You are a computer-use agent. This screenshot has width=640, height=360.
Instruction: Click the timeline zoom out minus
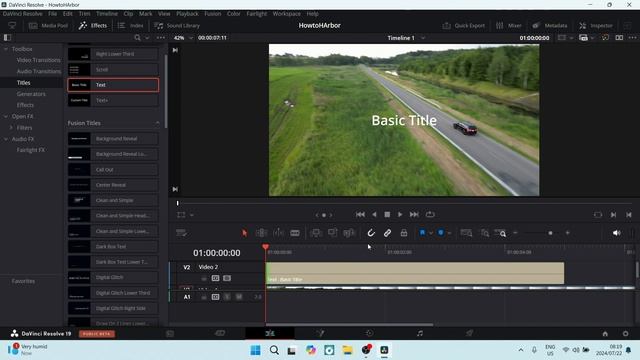pyautogui.click(x=515, y=233)
